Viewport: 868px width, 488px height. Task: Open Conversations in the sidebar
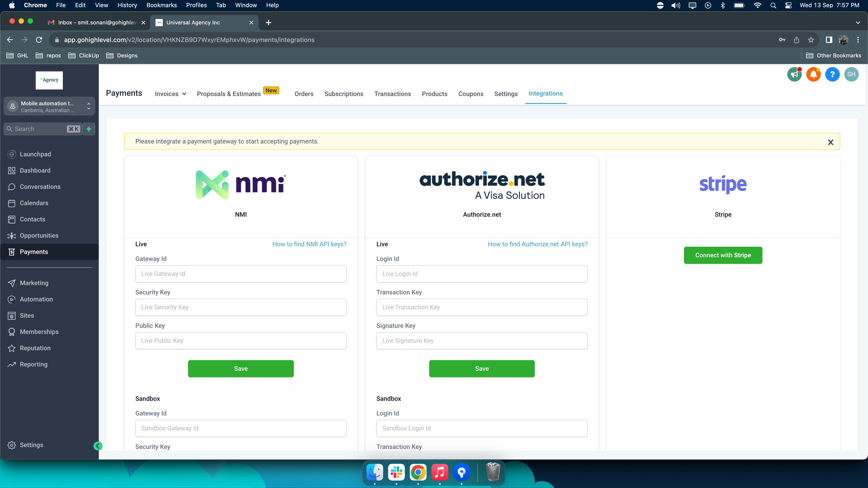(x=40, y=187)
